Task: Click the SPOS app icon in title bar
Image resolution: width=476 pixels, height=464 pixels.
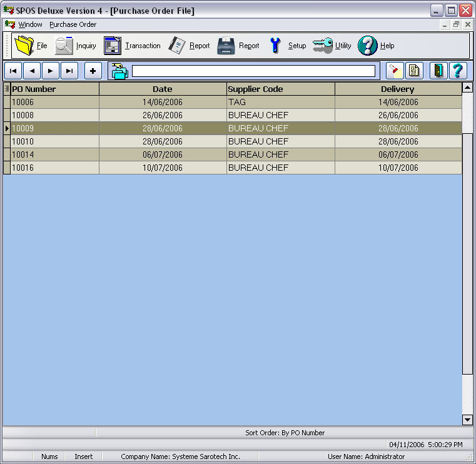Action: click(9, 10)
